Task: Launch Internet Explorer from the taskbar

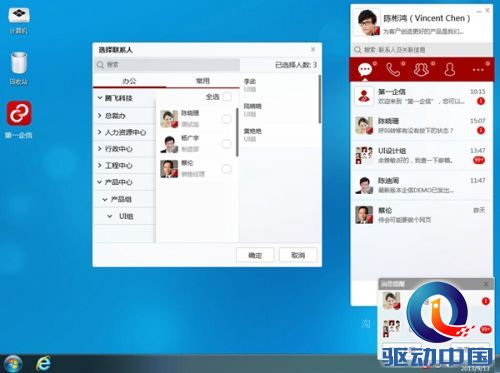Action: coord(43,363)
